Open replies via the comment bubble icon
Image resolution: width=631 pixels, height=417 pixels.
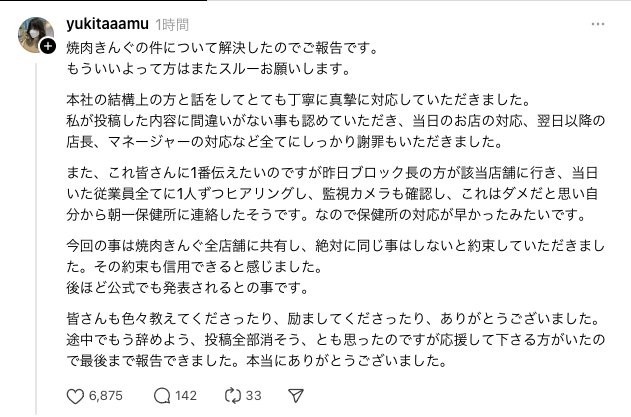[159, 395]
